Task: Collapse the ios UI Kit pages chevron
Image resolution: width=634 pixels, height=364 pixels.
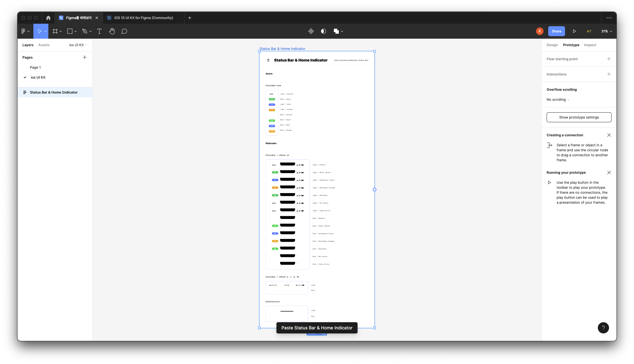Action: pyautogui.click(x=86, y=45)
